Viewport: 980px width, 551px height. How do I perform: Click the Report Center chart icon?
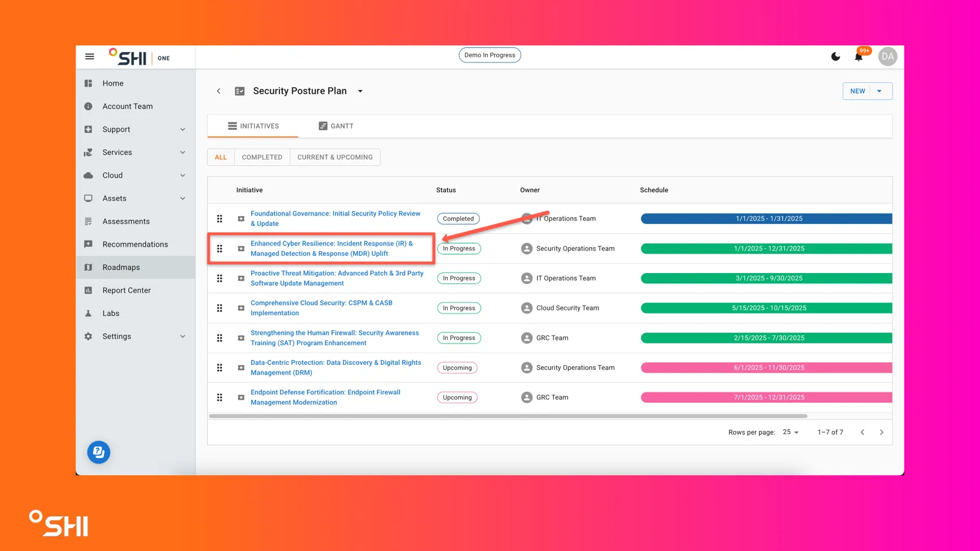tap(88, 290)
